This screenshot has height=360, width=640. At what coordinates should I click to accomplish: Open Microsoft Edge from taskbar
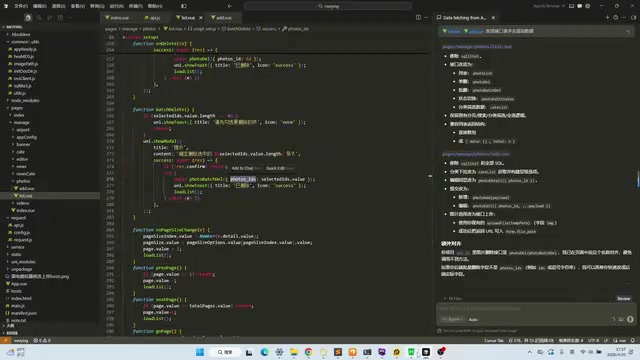pos(264,352)
